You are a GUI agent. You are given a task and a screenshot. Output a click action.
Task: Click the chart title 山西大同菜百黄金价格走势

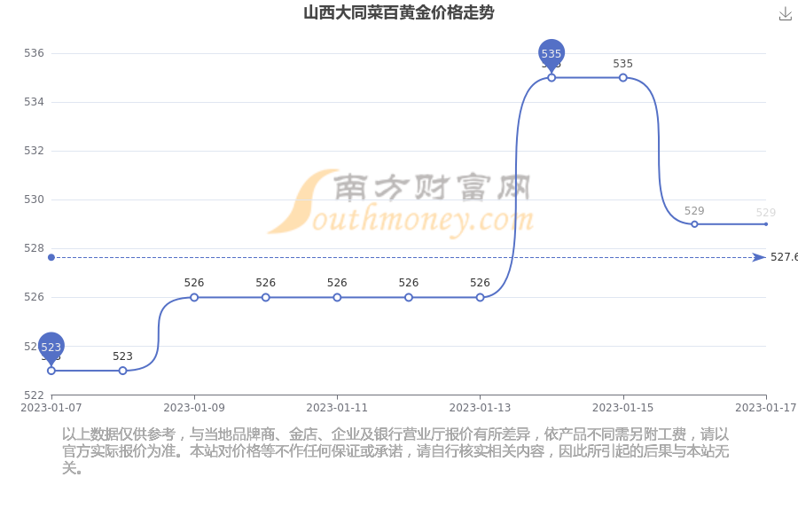[398, 12]
